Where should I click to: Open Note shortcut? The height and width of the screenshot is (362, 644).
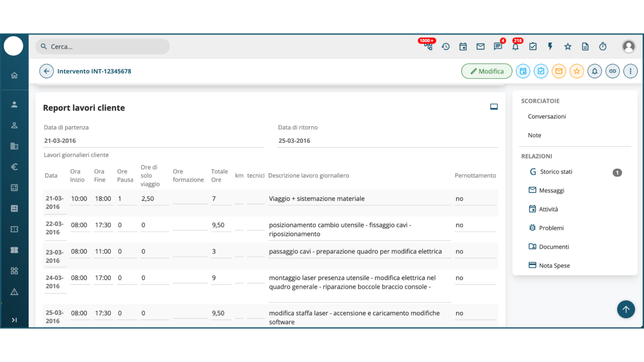pyautogui.click(x=535, y=136)
